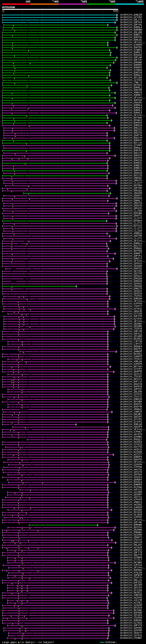
Task: Select hit UniRef100_Q5I2Q4
Action: tap(131, 77)
